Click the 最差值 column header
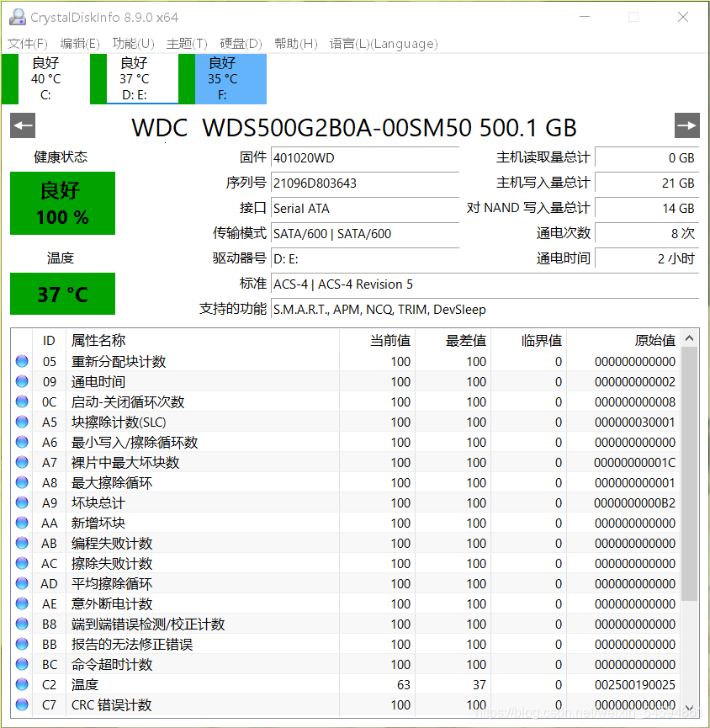The width and height of the screenshot is (710, 728). pos(453,340)
